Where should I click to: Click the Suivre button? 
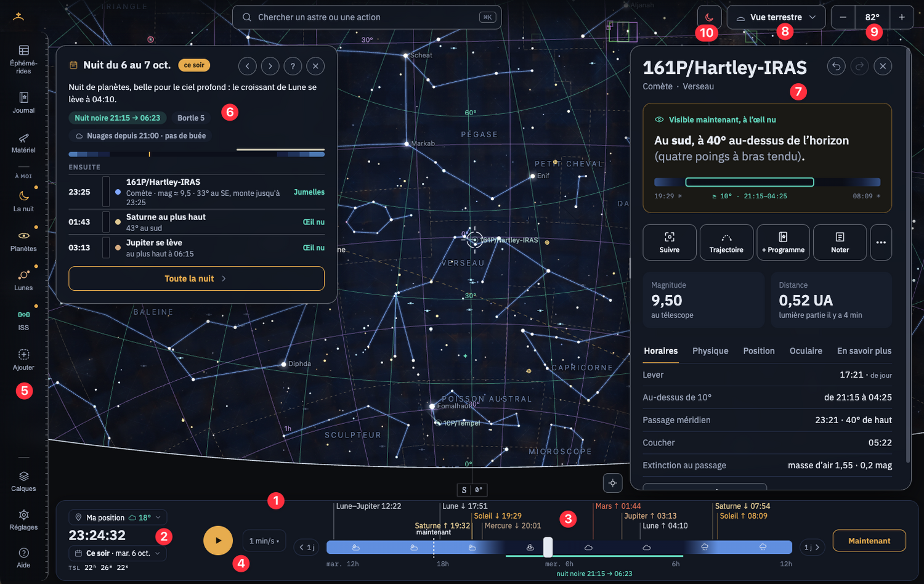[x=670, y=243]
